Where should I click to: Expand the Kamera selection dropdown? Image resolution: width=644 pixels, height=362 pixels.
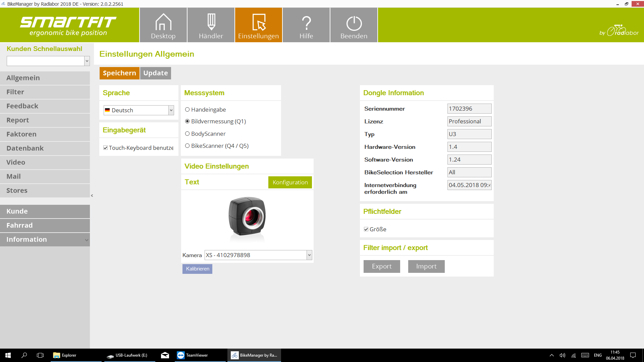[309, 255]
